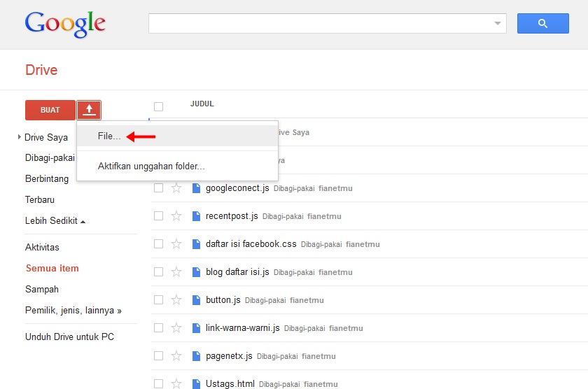The width and height of the screenshot is (588, 389).
Task: Star the pagenetx.js file
Action: point(176,355)
